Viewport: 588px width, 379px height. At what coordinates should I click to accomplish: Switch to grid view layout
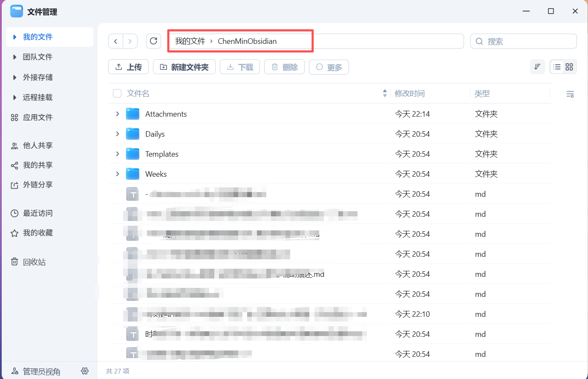pos(570,67)
